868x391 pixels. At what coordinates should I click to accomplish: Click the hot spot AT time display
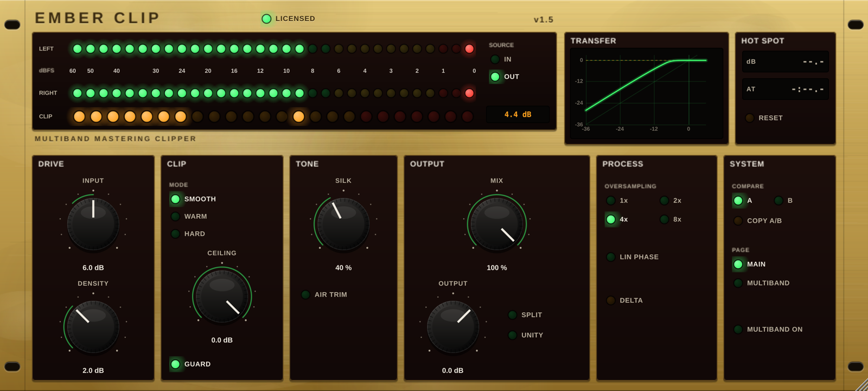[786, 89]
